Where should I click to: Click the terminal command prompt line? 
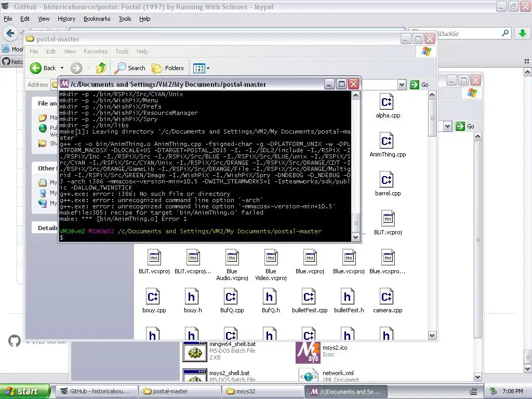[x=205, y=237]
